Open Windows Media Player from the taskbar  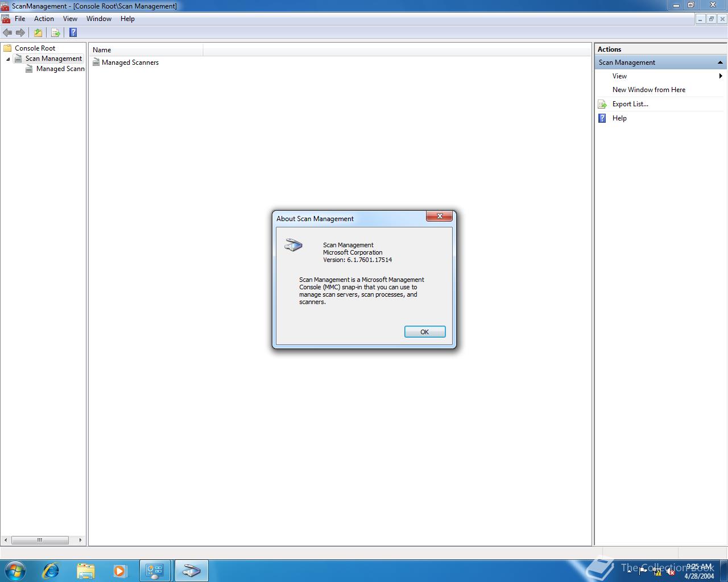point(119,570)
